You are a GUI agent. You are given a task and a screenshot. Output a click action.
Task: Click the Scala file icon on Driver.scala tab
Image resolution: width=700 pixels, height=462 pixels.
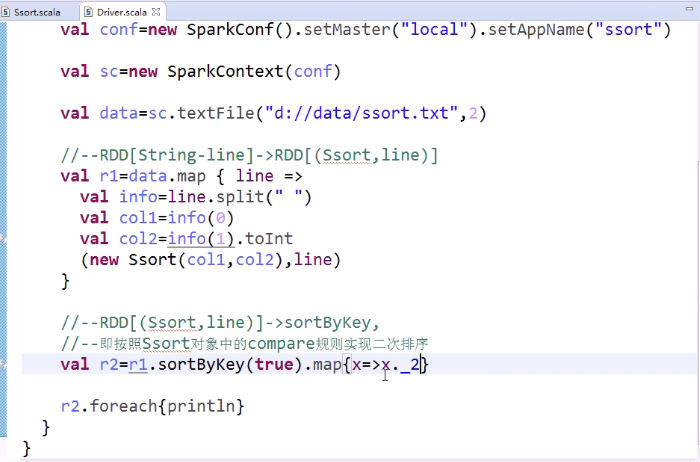pyautogui.click(x=89, y=12)
